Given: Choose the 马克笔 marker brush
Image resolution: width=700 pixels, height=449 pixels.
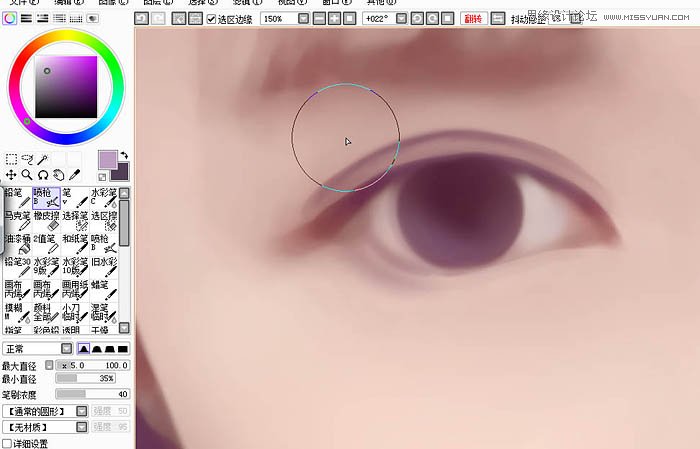Looking at the screenshot, I should tap(17, 221).
